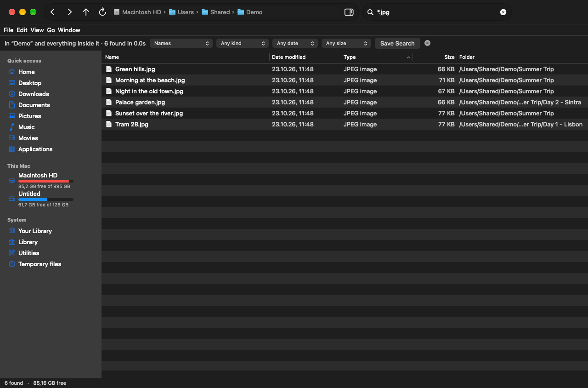Open the Any size filter dropdown
This screenshot has height=388, width=588.
click(346, 43)
